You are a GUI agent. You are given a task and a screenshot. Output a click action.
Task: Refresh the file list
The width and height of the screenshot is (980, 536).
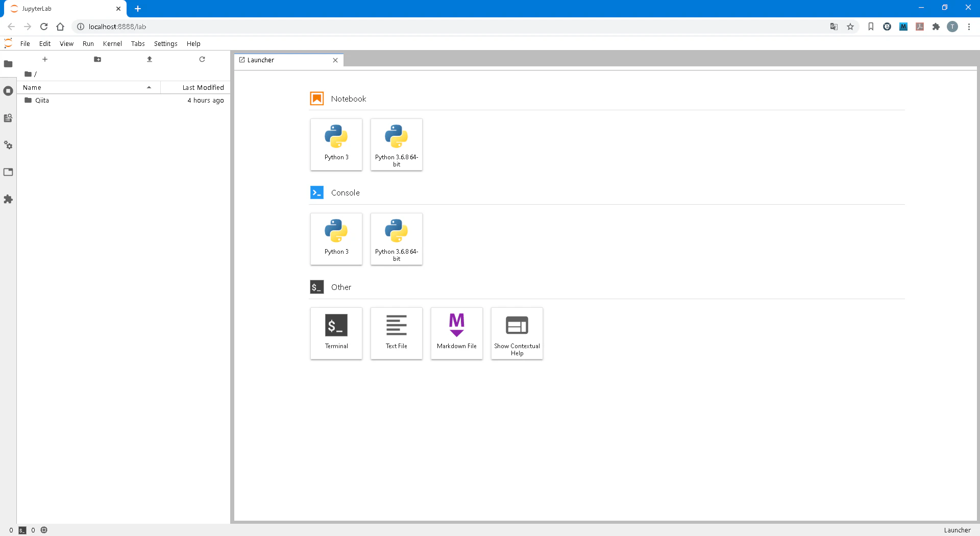click(202, 59)
